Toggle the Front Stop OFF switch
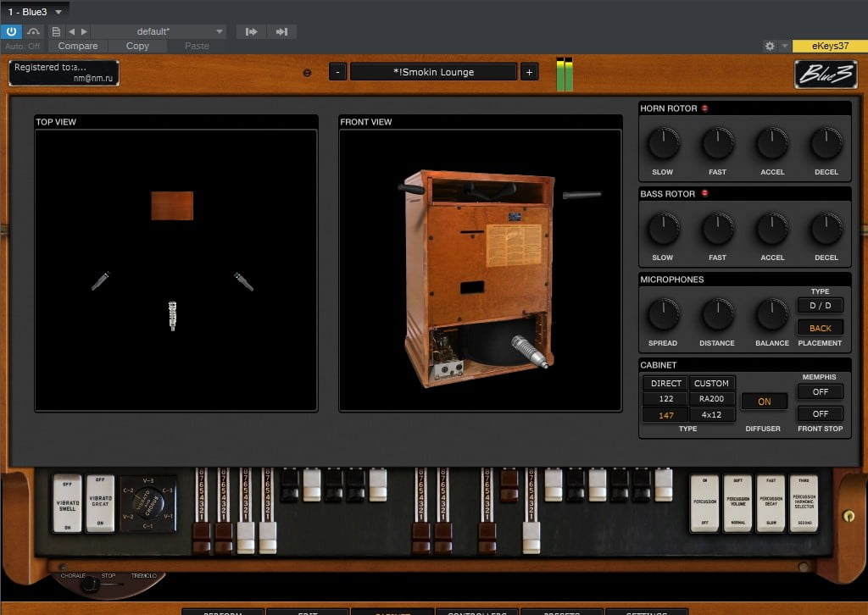The width and height of the screenshot is (868, 615). coord(821,413)
